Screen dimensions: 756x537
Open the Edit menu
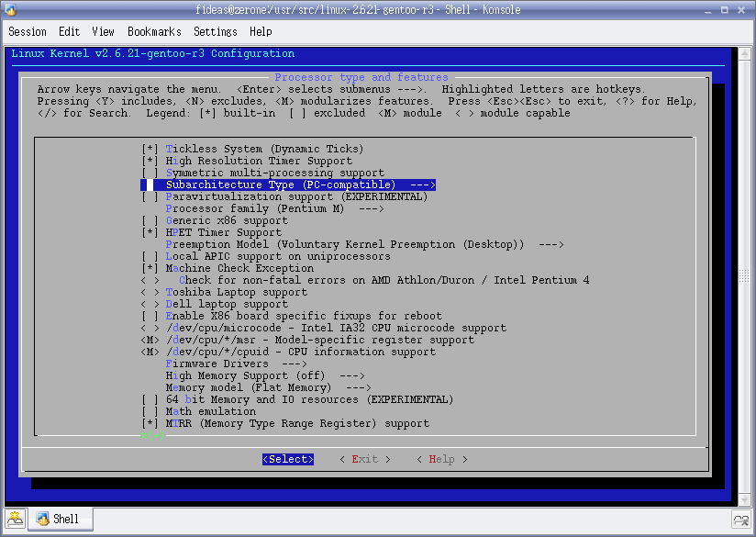69,32
